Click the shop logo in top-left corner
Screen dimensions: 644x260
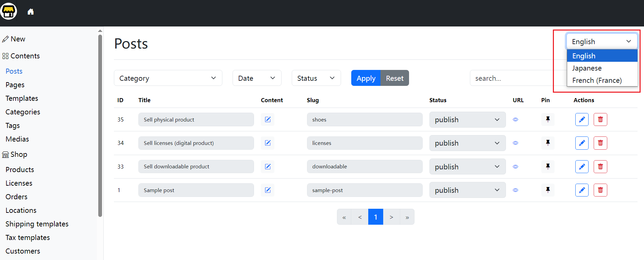click(x=9, y=12)
